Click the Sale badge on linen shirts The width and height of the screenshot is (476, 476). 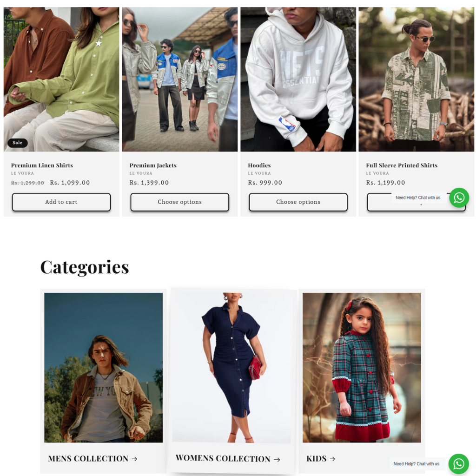tap(17, 143)
